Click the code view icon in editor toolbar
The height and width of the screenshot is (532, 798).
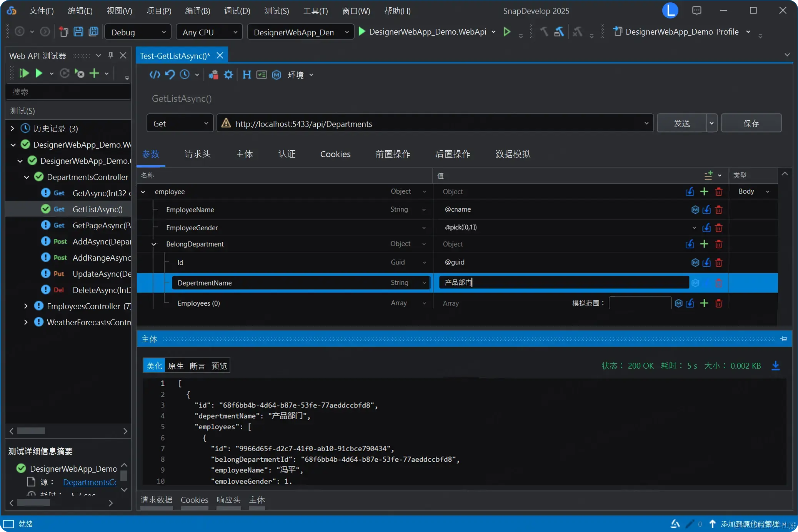pos(155,75)
